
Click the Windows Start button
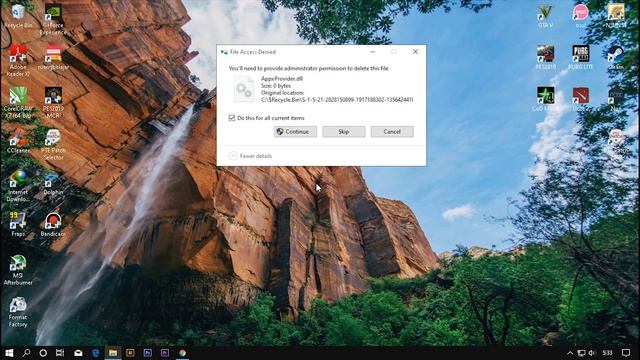click(9, 353)
